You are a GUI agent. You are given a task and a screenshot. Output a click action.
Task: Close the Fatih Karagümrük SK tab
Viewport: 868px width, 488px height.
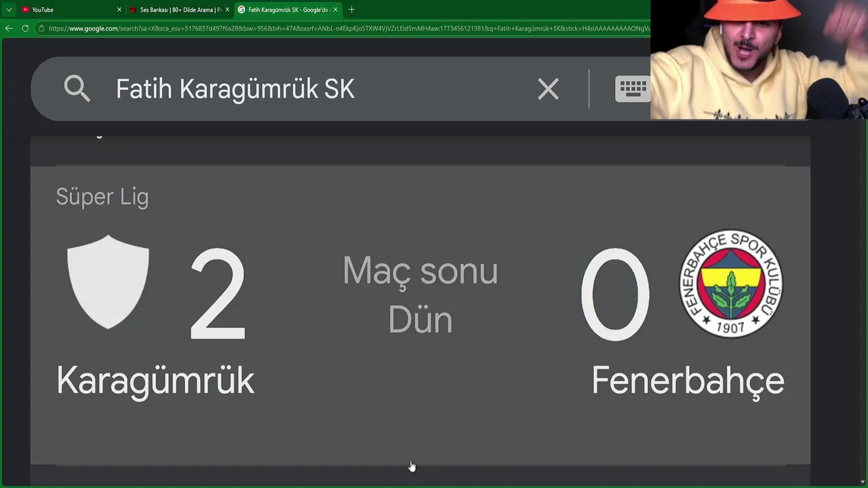tap(335, 9)
